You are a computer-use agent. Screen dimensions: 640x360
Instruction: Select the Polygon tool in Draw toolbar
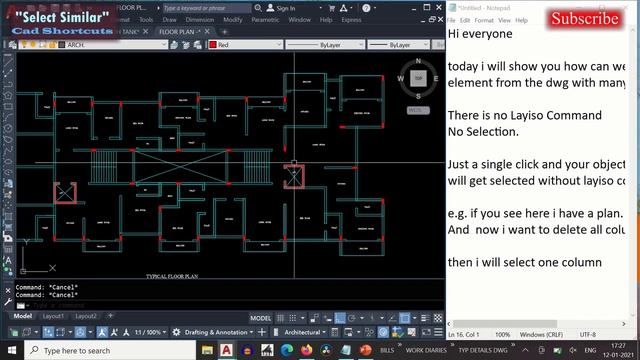pyautogui.click(x=8, y=96)
